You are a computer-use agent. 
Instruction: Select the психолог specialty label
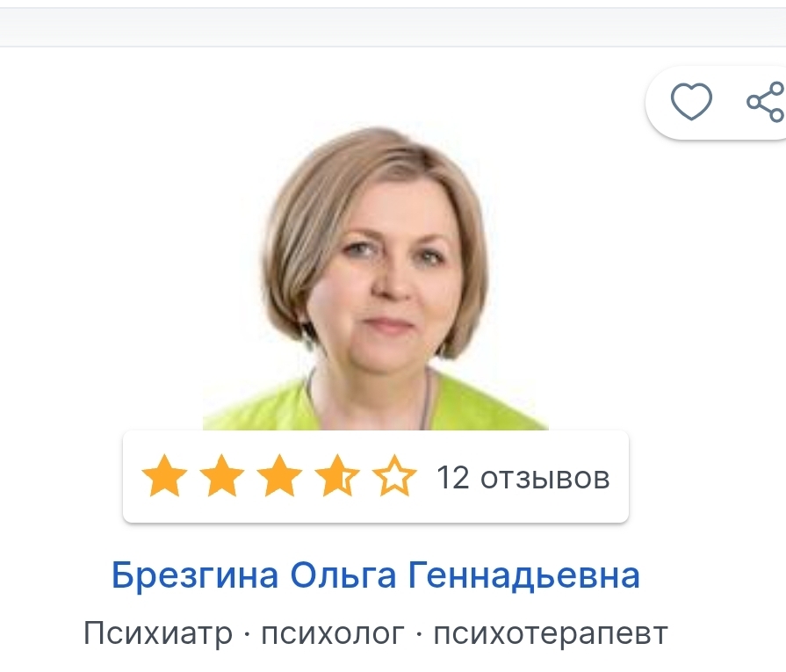pyautogui.click(x=333, y=634)
